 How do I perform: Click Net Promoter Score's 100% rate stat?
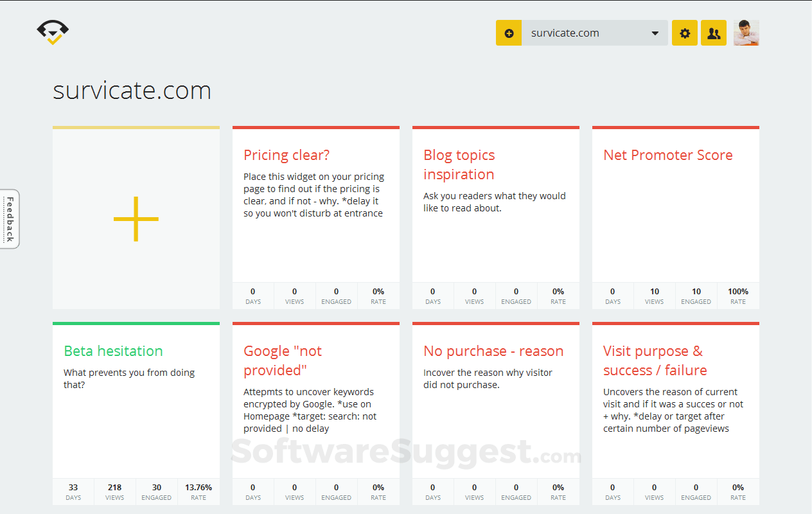pyautogui.click(x=738, y=296)
